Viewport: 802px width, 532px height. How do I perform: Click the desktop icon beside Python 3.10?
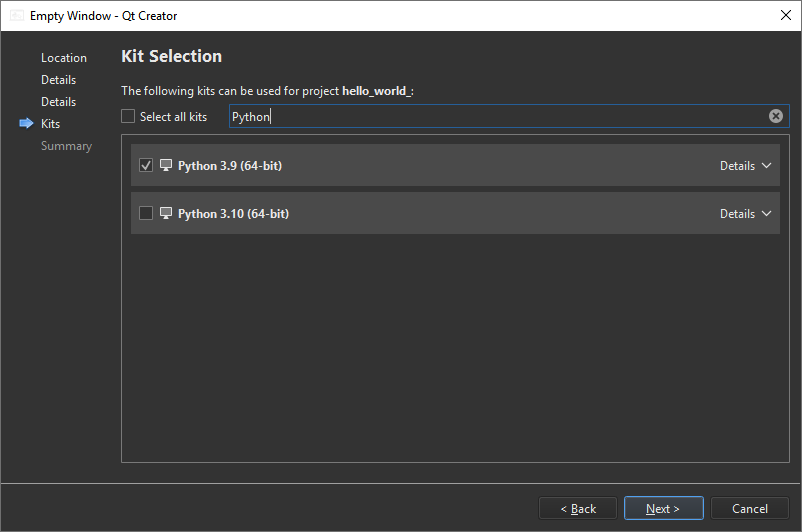(166, 213)
